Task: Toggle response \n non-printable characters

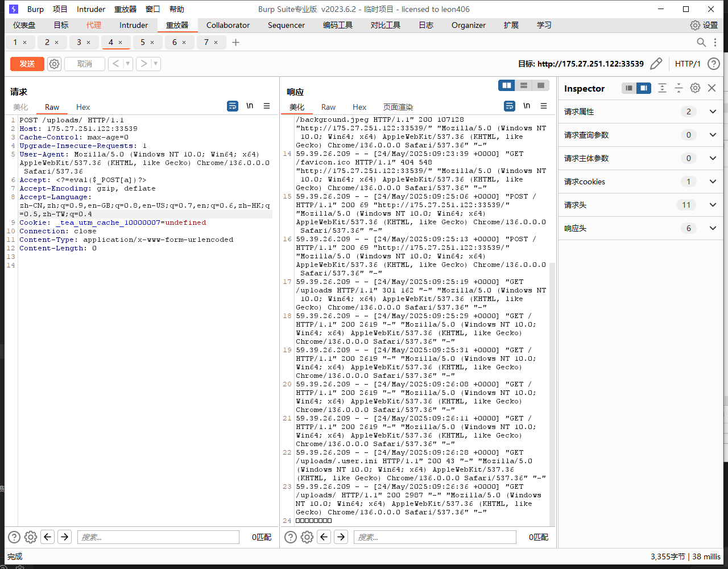Action: (x=527, y=106)
